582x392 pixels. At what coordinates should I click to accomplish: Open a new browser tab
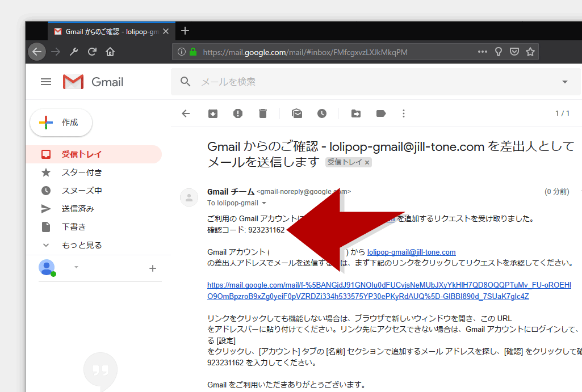click(185, 31)
